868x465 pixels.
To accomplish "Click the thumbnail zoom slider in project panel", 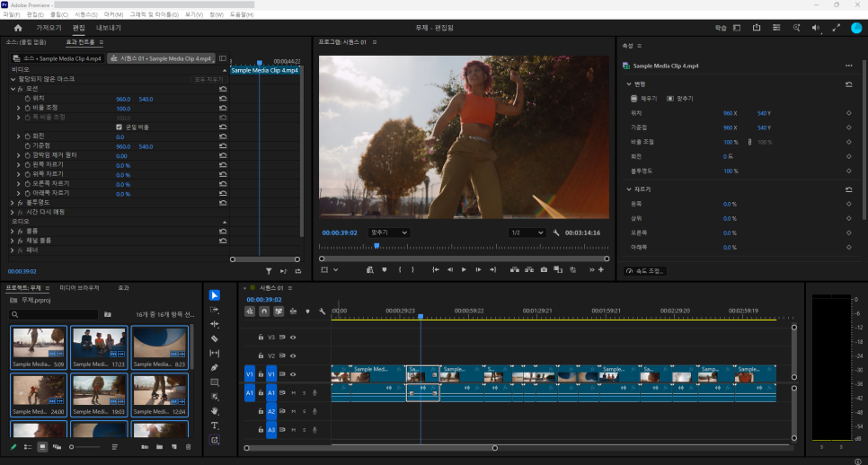I will (x=85, y=447).
